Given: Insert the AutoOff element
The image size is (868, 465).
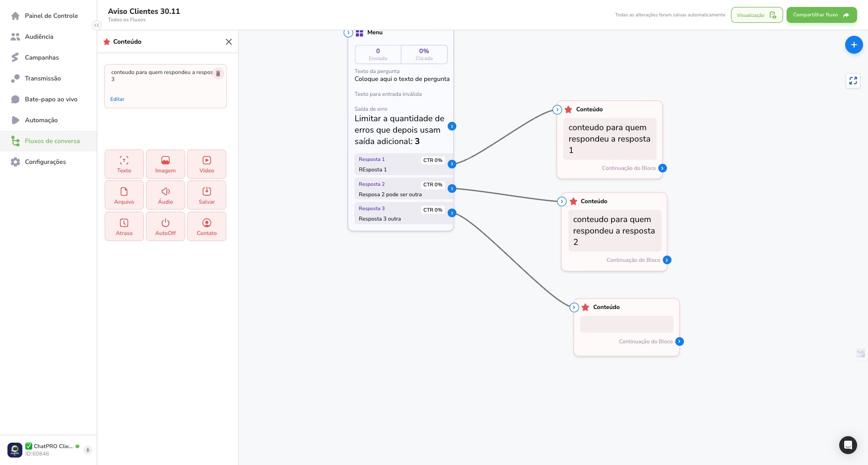Looking at the screenshot, I should pos(165,227).
